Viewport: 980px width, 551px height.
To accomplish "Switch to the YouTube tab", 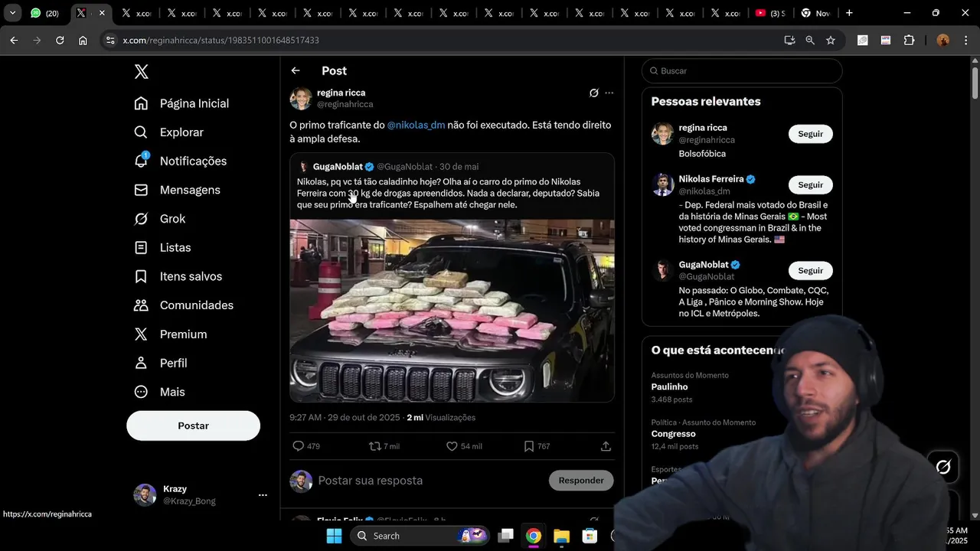I will (771, 13).
